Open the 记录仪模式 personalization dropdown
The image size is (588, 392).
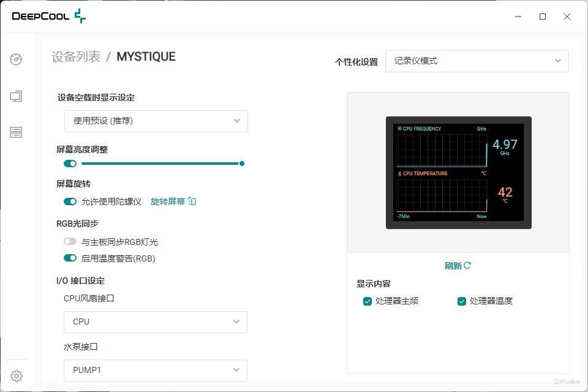(477, 61)
